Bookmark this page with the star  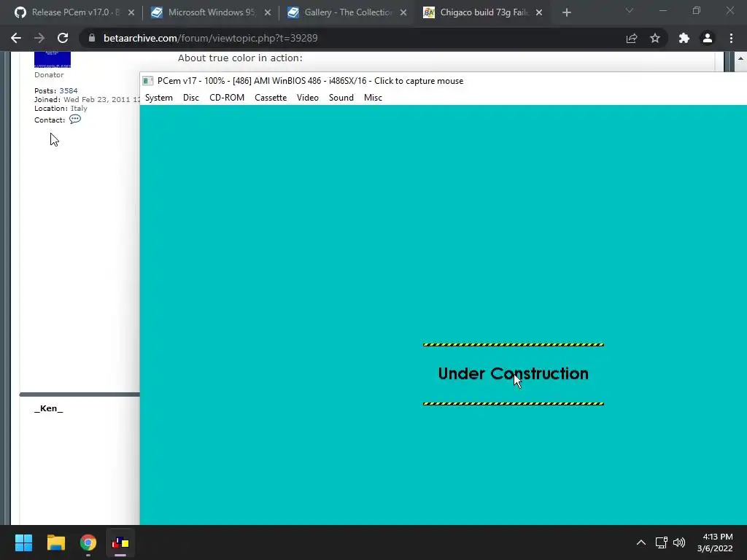tap(655, 38)
